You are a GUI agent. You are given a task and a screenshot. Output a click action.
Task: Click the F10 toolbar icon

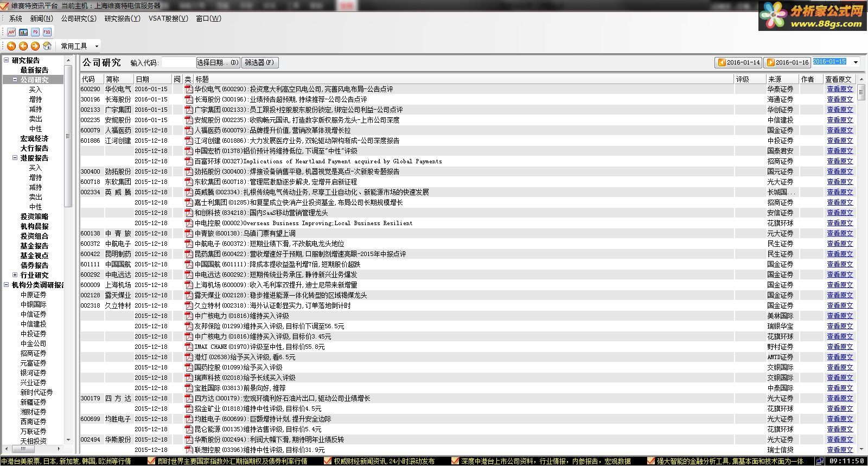(47, 32)
